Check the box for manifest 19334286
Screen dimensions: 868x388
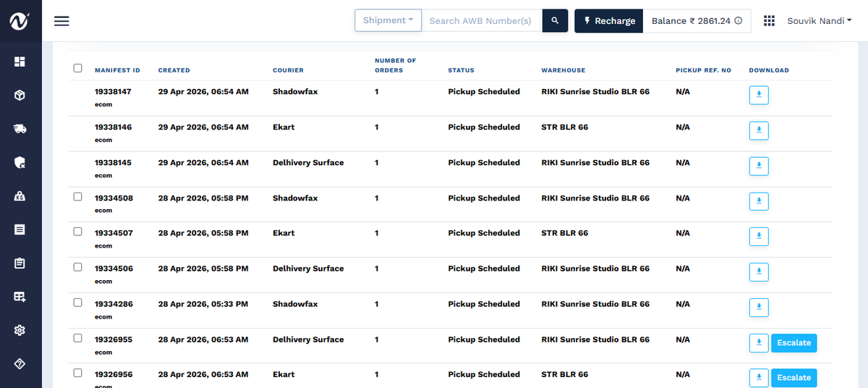(78, 303)
